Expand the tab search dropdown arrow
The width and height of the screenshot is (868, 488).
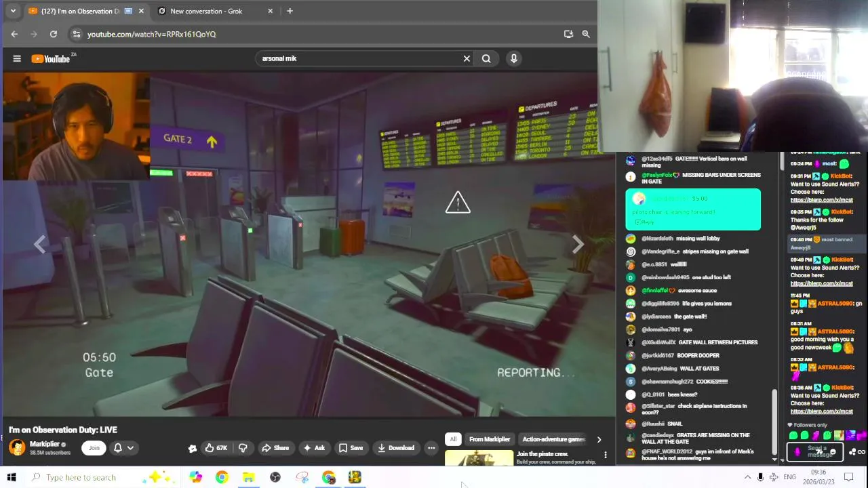[12, 11]
